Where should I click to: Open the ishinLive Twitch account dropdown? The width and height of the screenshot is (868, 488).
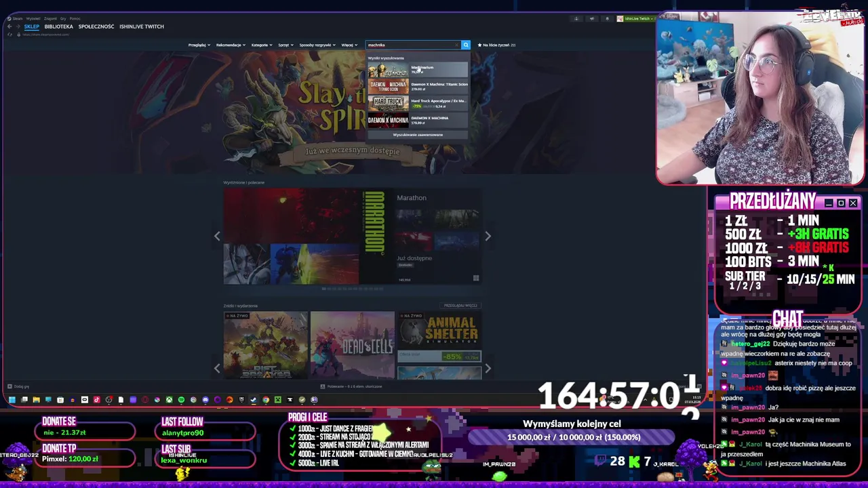pyautogui.click(x=636, y=18)
